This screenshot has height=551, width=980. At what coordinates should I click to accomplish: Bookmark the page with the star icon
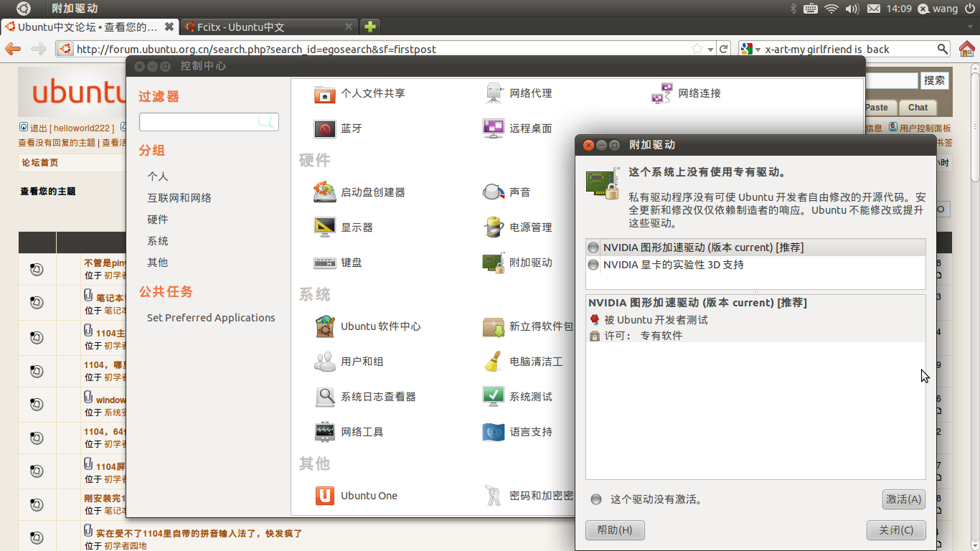tap(697, 49)
